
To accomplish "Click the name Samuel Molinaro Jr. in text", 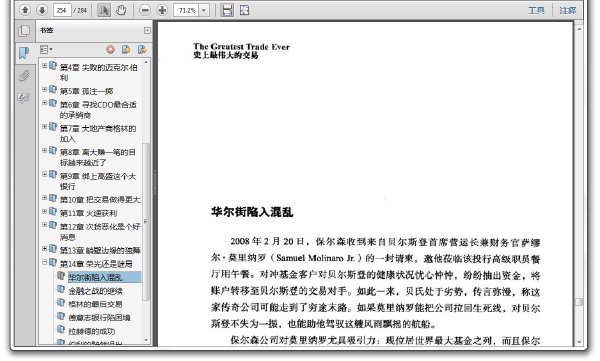I will (x=315, y=258).
